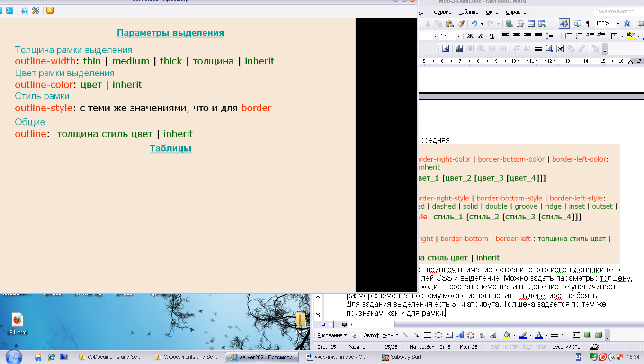Toggle Drawing toolbar button in Word
644x364 pixels.
click(564, 24)
